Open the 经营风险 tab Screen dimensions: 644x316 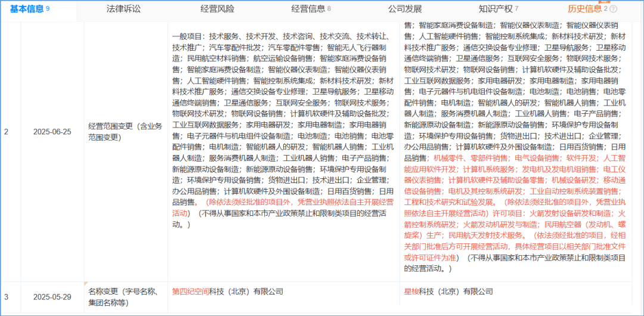pos(217,9)
